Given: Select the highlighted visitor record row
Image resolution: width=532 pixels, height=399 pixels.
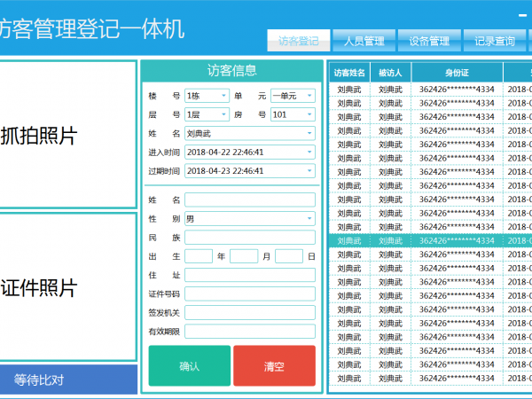Looking at the screenshot, I should [417, 240].
